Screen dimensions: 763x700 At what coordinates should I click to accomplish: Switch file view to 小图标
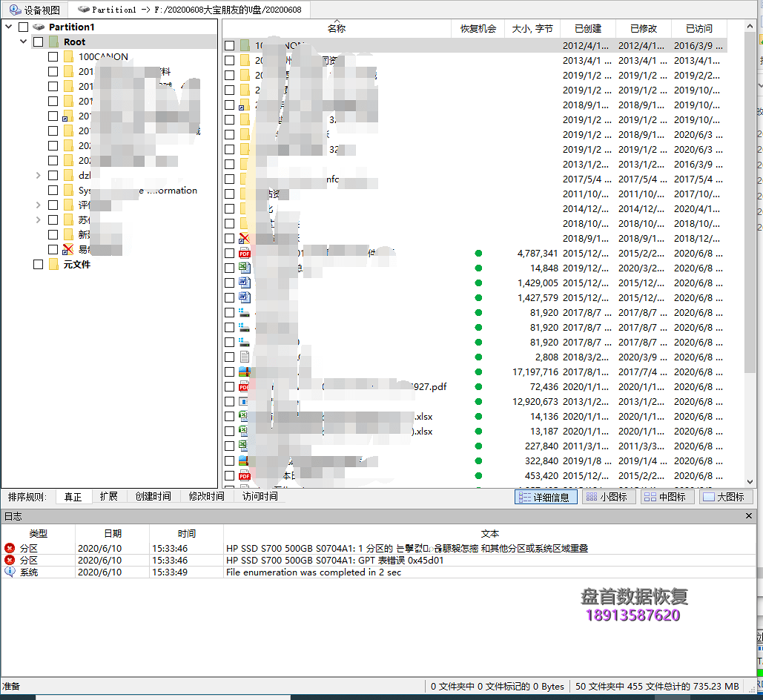pyautogui.click(x=607, y=497)
